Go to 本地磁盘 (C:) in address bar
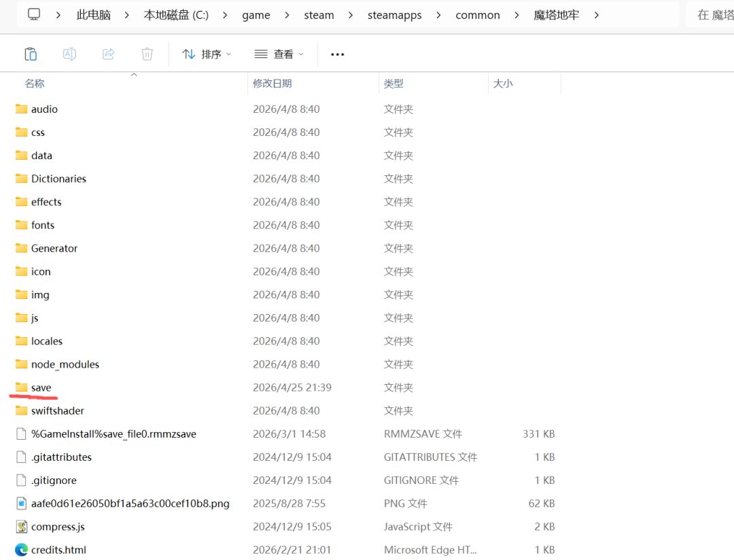Screen dimensions: 734x560 pos(176,15)
